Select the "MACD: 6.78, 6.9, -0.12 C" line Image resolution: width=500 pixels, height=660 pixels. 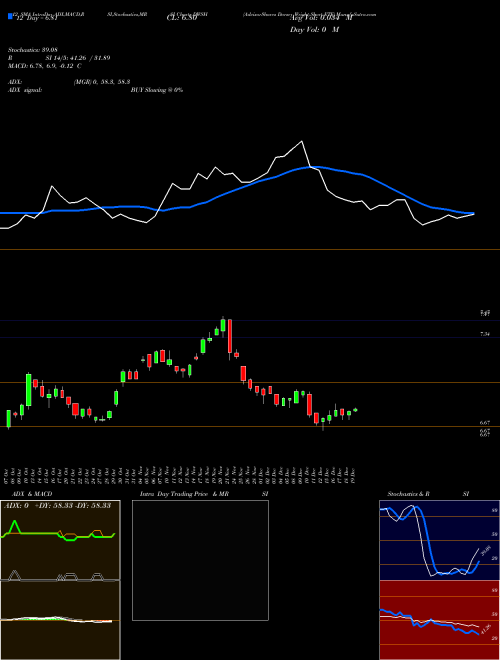coord(45,66)
